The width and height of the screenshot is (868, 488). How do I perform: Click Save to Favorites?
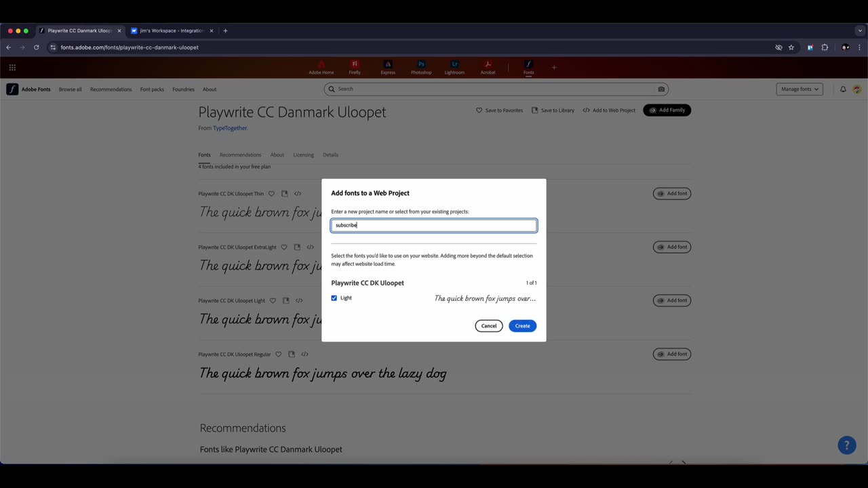point(499,110)
